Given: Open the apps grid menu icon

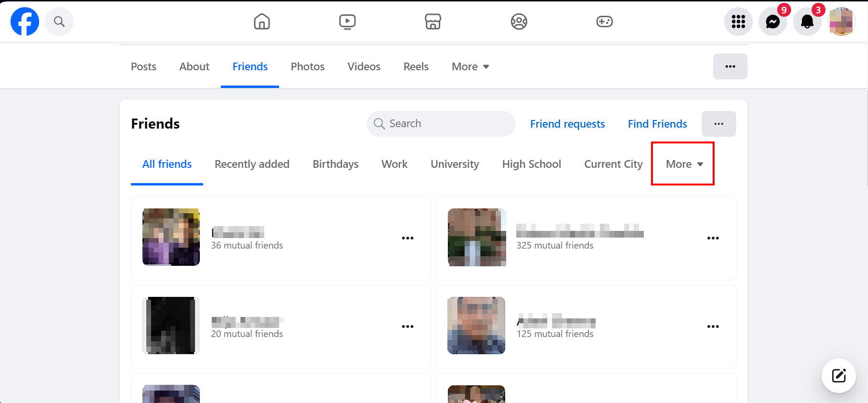Looking at the screenshot, I should pyautogui.click(x=738, y=22).
